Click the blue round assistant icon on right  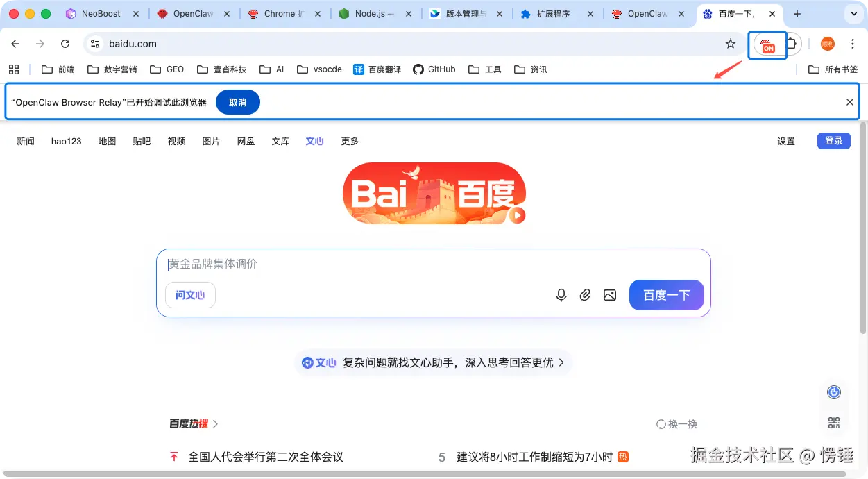point(834,392)
